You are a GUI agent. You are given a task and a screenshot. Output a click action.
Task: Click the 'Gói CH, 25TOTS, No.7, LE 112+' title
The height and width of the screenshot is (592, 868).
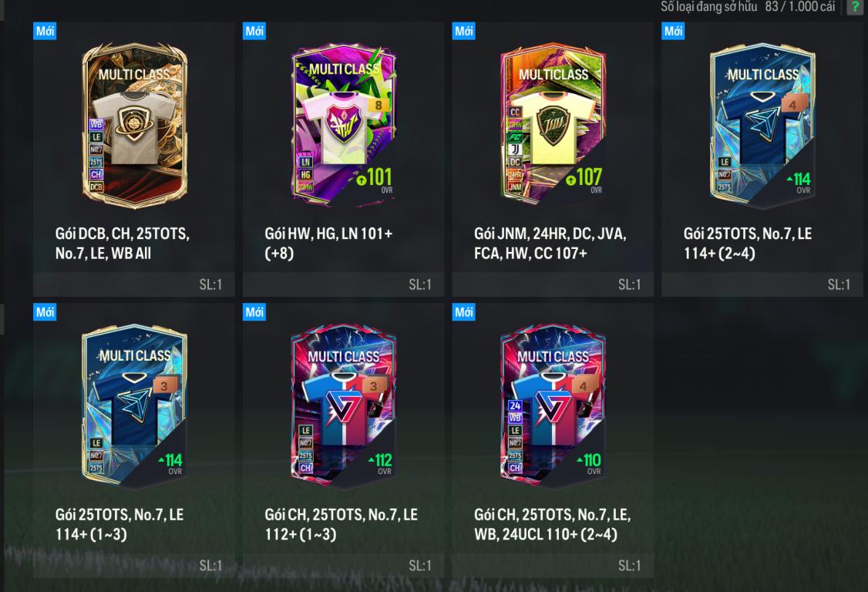341,524
